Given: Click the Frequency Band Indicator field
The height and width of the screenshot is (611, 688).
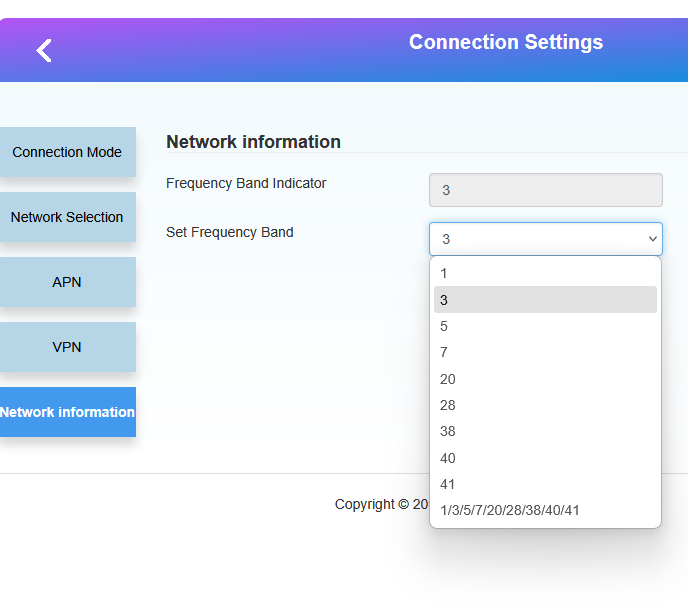Looking at the screenshot, I should (545, 190).
